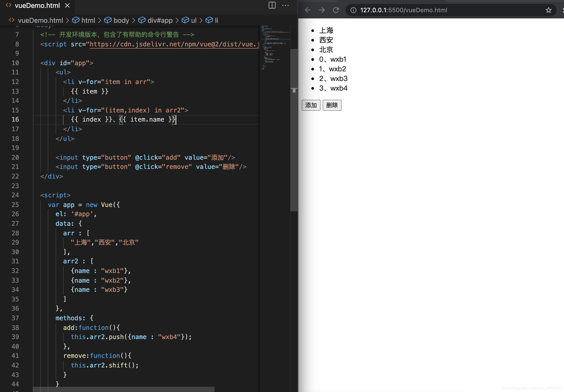This screenshot has width=564, height=392.
Task: Click {name : "wxb3"} in arr2
Action: pos(99,290)
